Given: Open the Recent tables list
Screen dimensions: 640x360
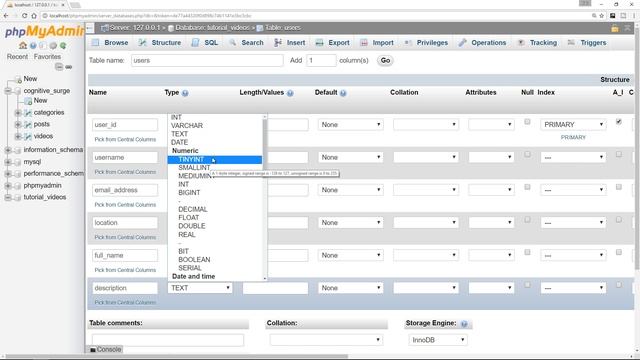Looking at the screenshot, I should coord(17,57).
